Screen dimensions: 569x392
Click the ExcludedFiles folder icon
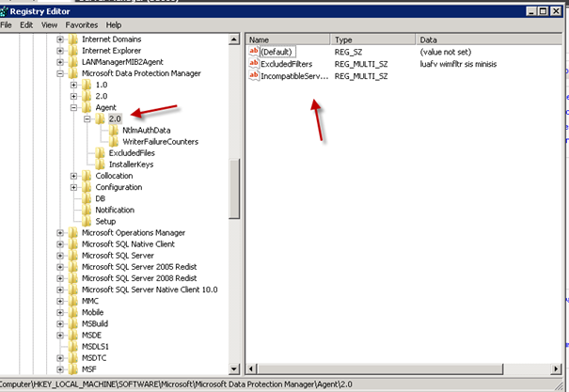click(100, 153)
